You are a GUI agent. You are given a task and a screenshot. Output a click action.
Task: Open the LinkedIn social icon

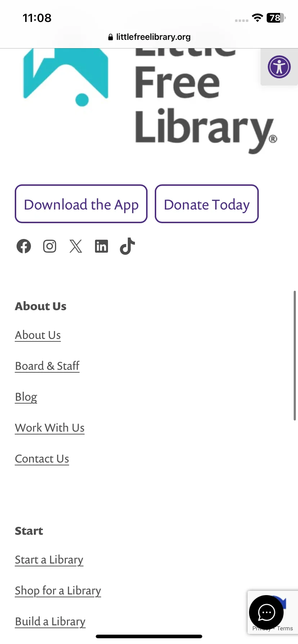tap(101, 246)
